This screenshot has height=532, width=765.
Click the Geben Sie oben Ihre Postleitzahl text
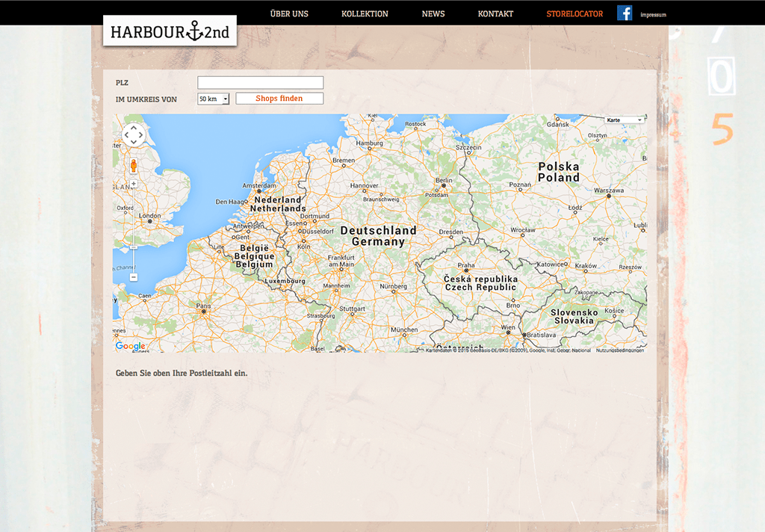pyautogui.click(x=182, y=373)
